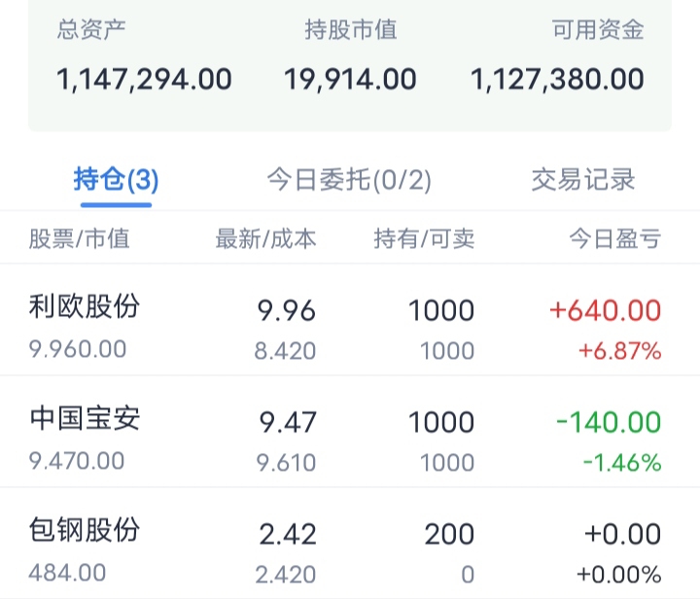Open the 中国宝安 stock name
Viewport: 700px width, 599px height.
(x=86, y=419)
